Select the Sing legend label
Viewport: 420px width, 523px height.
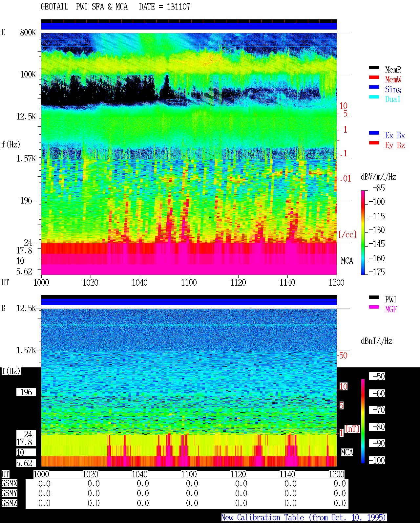coord(393,89)
